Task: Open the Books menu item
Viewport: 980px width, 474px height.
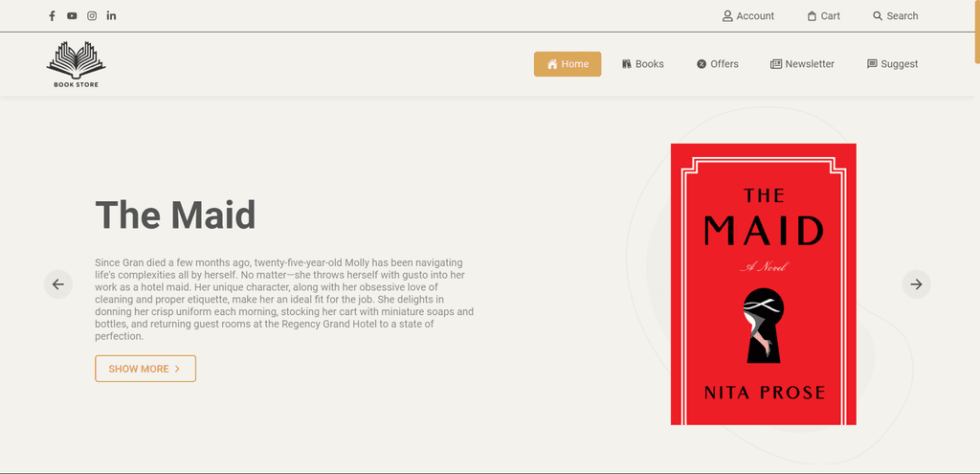Action: pyautogui.click(x=642, y=64)
